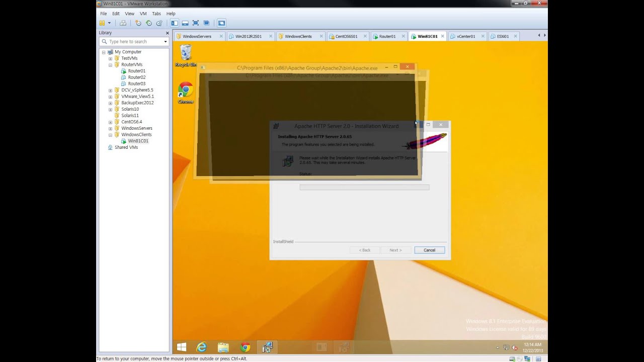
Task: Expand the BackupExec2012 folder
Action: point(110,103)
